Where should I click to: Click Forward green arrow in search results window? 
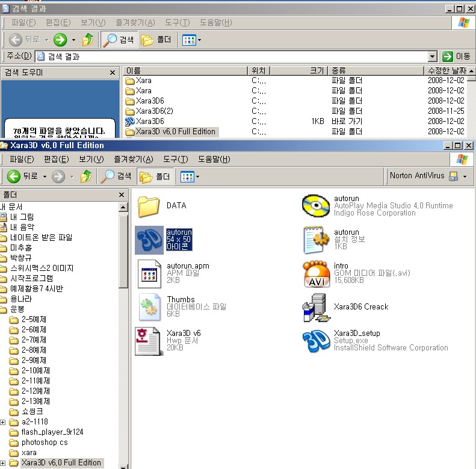[60, 40]
